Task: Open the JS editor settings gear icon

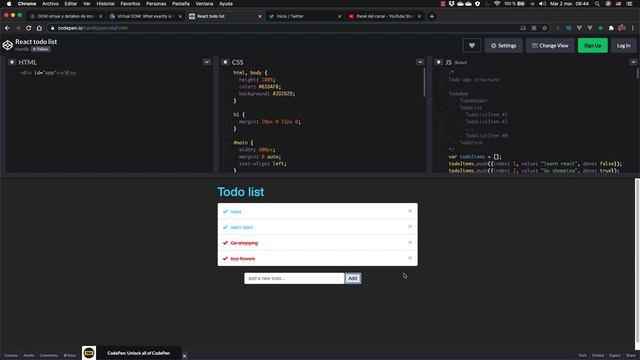Action: coord(438,62)
